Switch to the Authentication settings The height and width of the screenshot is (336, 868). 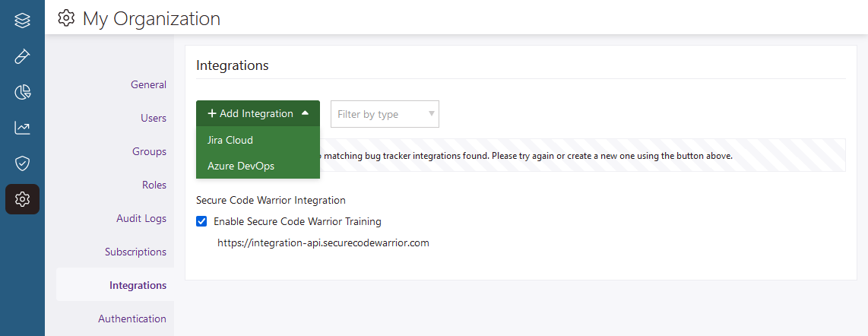[x=132, y=319]
